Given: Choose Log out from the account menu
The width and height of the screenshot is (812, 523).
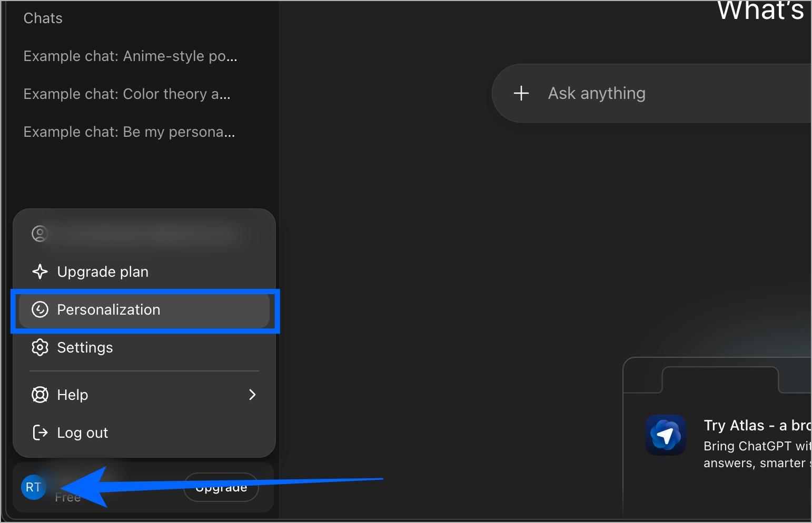Looking at the screenshot, I should [x=82, y=433].
